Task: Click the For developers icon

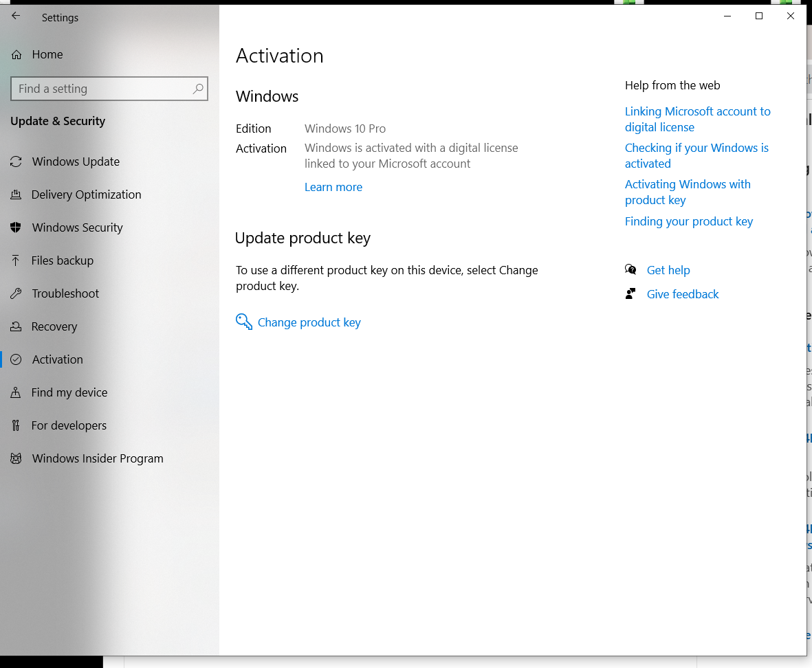Action: tap(16, 425)
